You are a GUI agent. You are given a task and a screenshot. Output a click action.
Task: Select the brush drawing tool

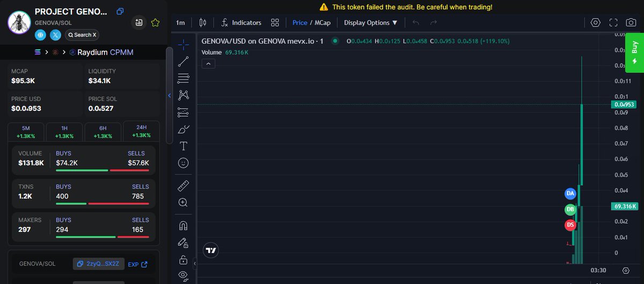click(x=184, y=129)
